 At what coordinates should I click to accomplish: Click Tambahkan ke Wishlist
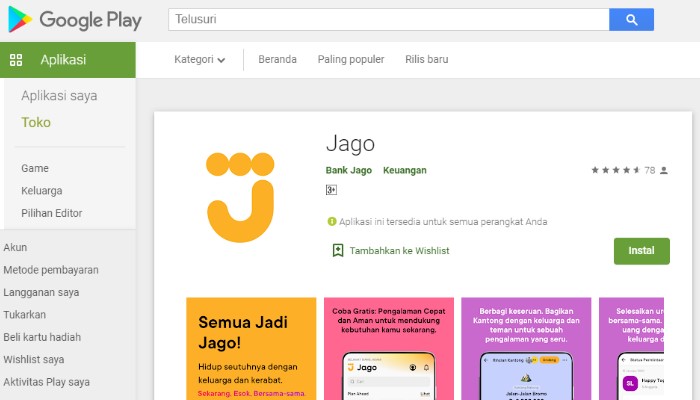[399, 251]
